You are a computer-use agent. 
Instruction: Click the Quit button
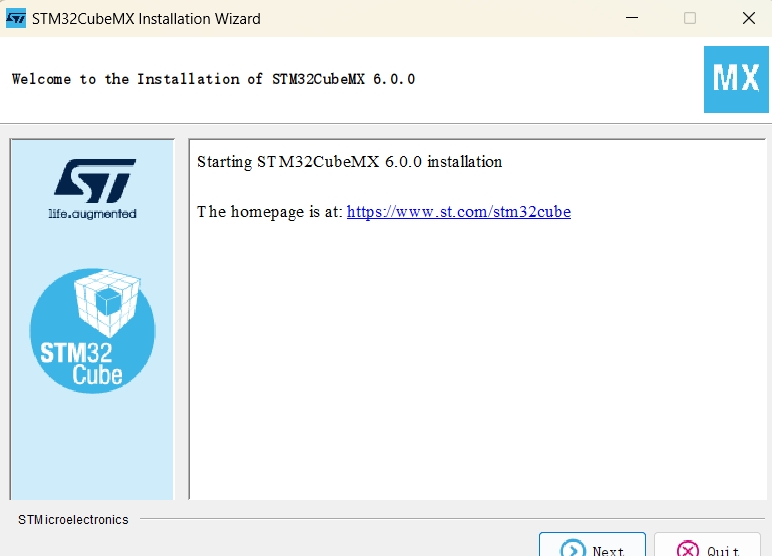coord(708,545)
